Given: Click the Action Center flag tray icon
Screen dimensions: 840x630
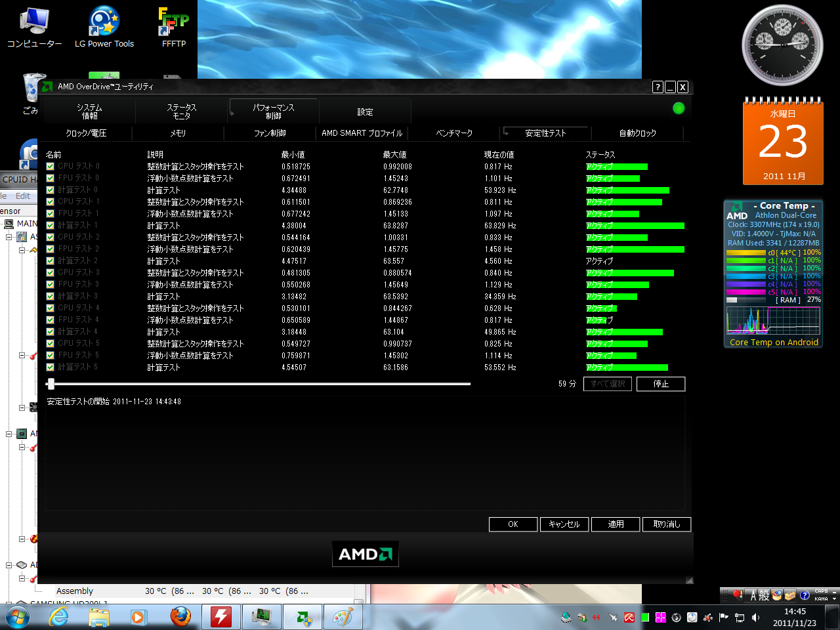Looking at the screenshot, I should point(724,618).
